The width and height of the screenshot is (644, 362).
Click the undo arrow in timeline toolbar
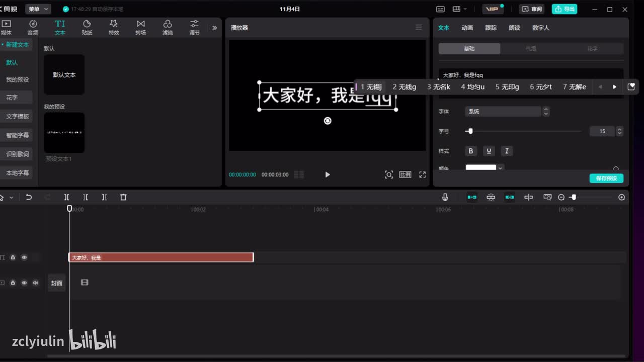click(x=29, y=198)
